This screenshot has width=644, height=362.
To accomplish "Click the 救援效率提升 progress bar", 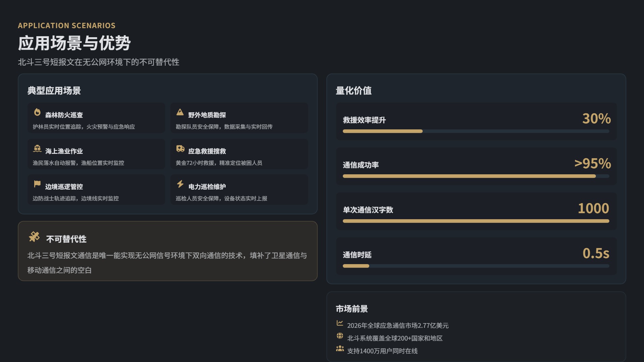I will tap(476, 131).
